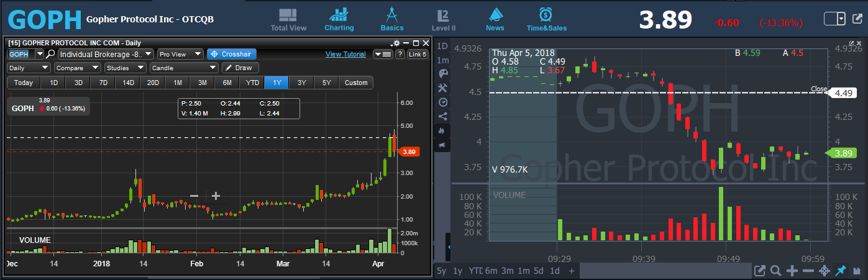Expand the Studies dropdown
The height and width of the screenshot is (280, 868).
coord(125,68)
